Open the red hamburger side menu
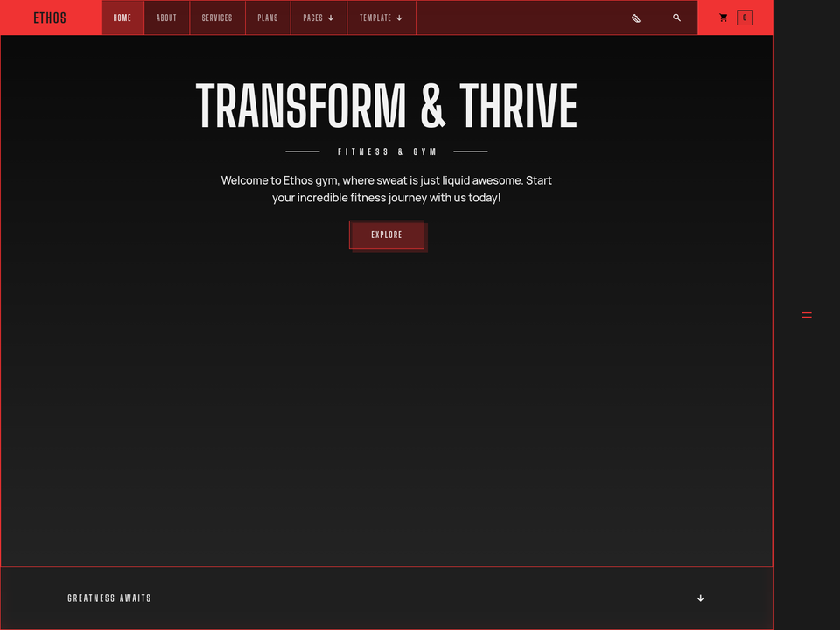Image resolution: width=840 pixels, height=630 pixels. 806,315
